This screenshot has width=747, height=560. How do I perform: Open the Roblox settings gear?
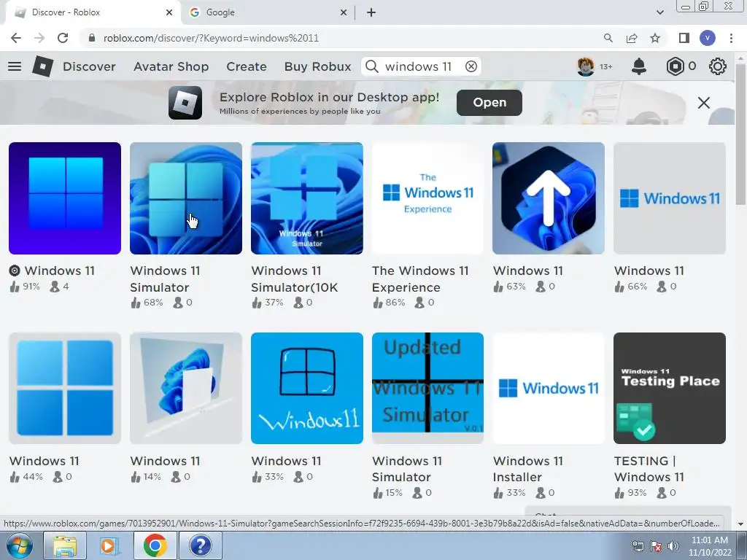(x=718, y=66)
